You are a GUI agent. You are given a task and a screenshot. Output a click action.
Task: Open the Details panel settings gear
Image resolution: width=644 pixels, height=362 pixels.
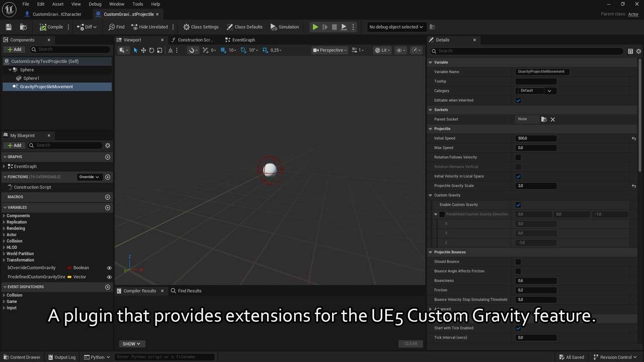(x=638, y=51)
